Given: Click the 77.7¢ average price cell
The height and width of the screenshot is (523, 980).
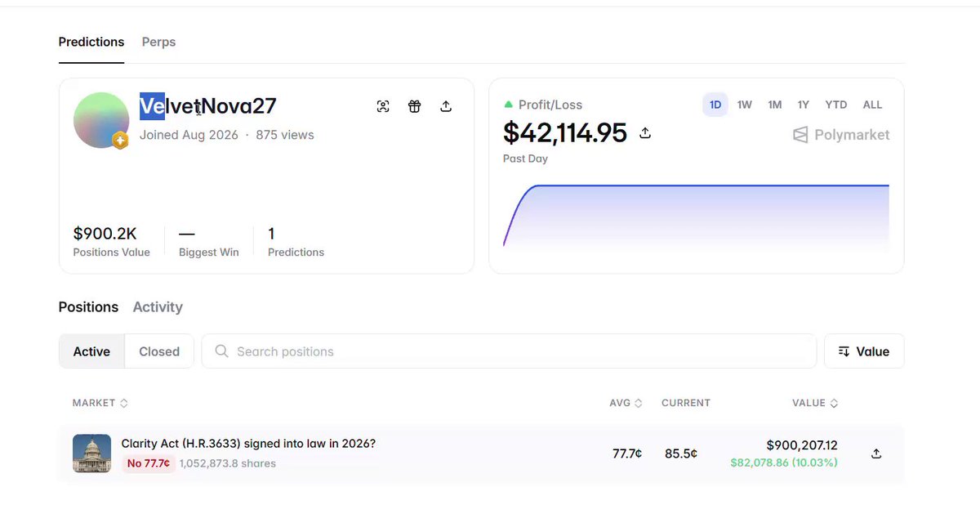Looking at the screenshot, I should click(x=627, y=454).
